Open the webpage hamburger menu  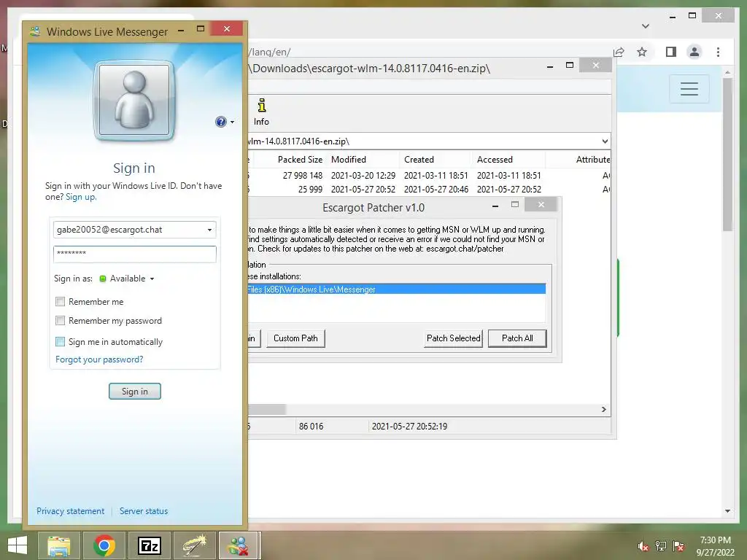tap(689, 88)
